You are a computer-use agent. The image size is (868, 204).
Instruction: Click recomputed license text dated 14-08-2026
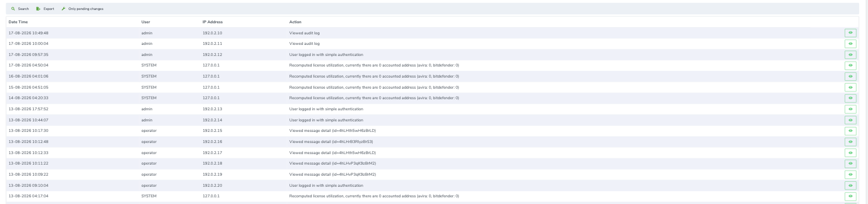[374, 98]
